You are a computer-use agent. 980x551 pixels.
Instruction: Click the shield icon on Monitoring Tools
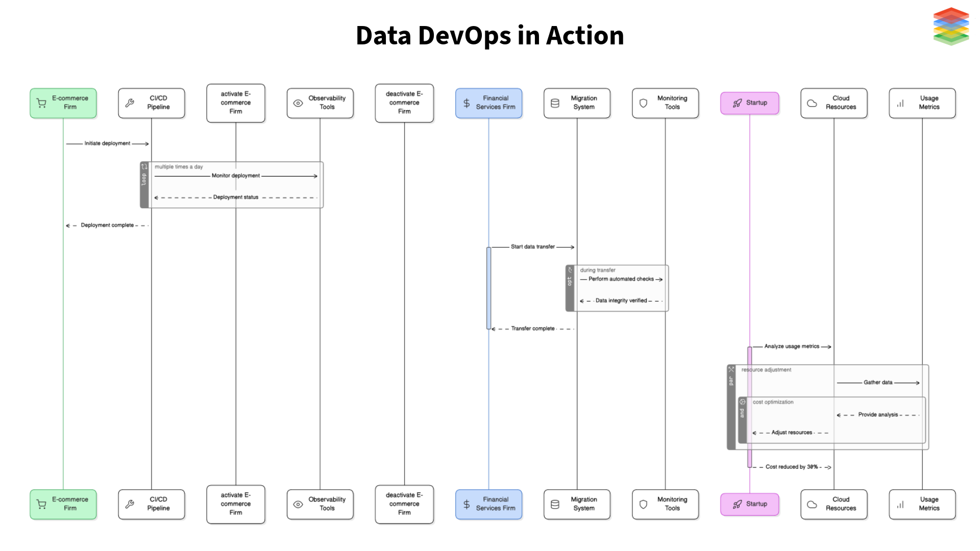[x=643, y=103]
